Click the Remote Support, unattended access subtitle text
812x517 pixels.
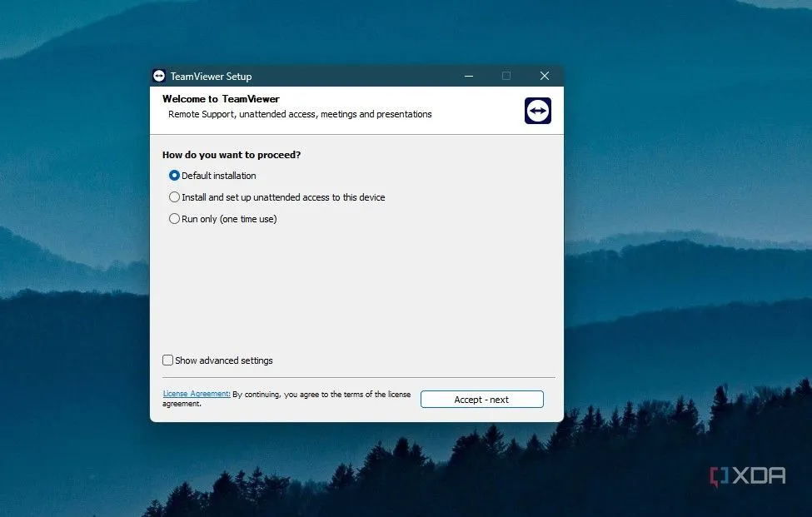[300, 114]
